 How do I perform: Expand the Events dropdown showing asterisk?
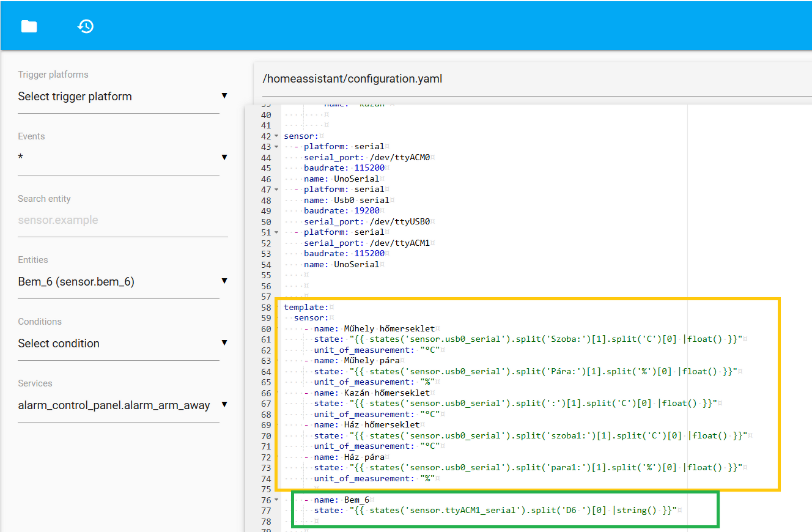pos(123,158)
